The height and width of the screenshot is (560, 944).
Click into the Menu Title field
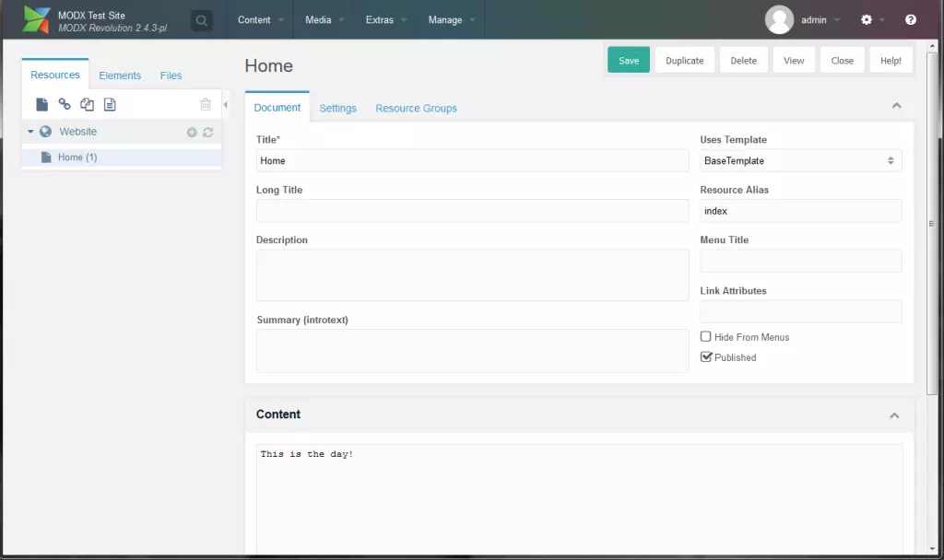click(801, 261)
